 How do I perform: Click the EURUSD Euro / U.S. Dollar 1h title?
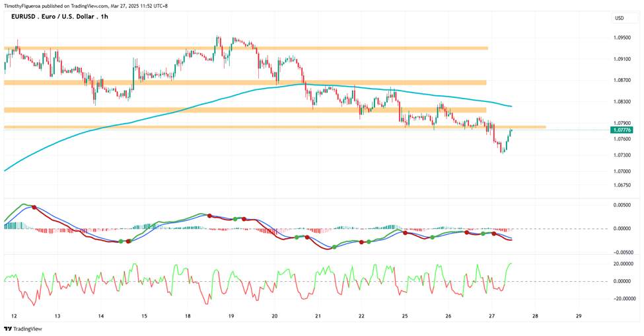click(59, 17)
